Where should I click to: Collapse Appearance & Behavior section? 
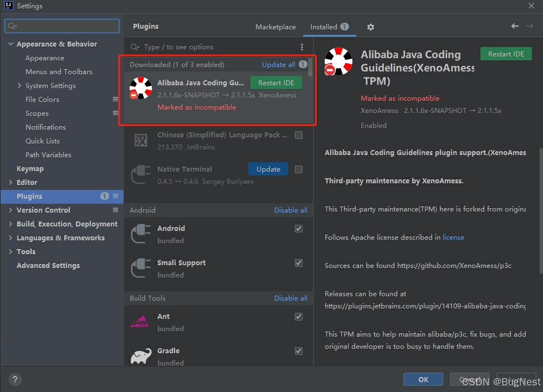tap(11, 44)
